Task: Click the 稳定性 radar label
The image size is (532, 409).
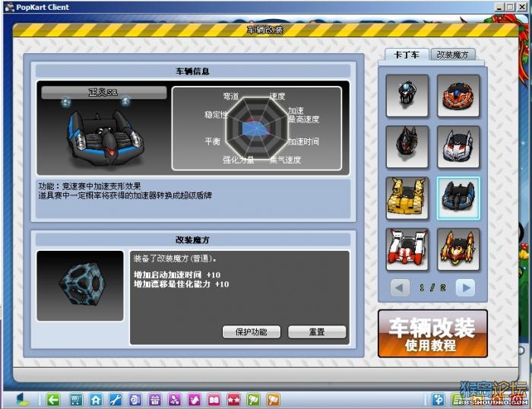Action: tap(216, 114)
